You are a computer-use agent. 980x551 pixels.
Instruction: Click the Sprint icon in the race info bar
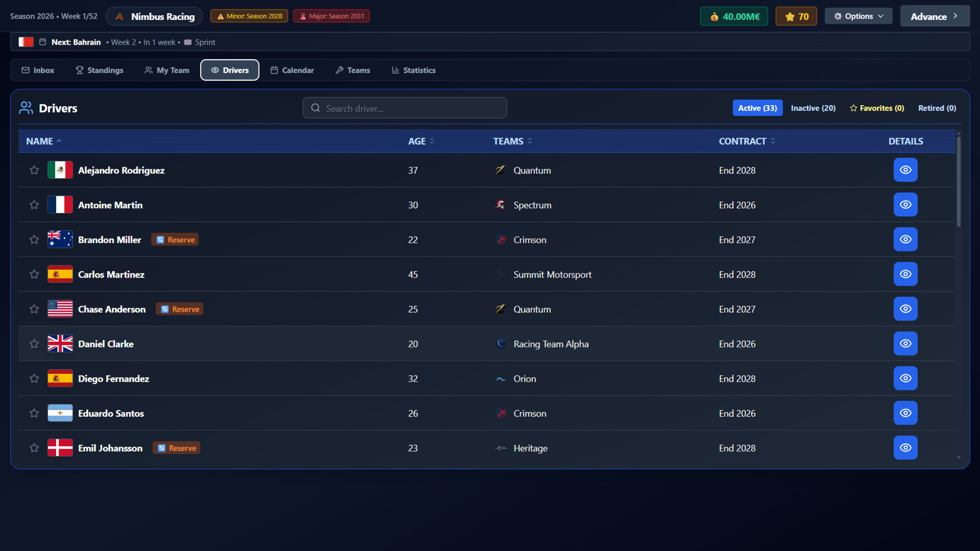187,42
